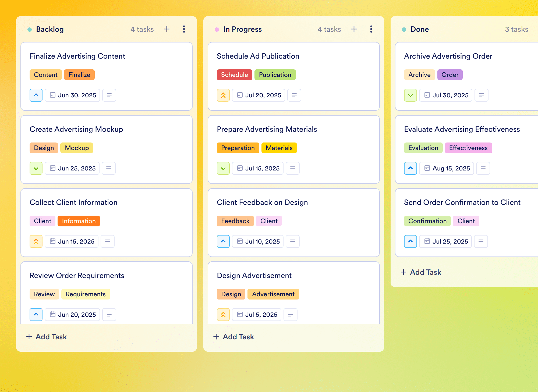Open In Progress column three-dot menu
The height and width of the screenshot is (392, 538).
tap(371, 29)
